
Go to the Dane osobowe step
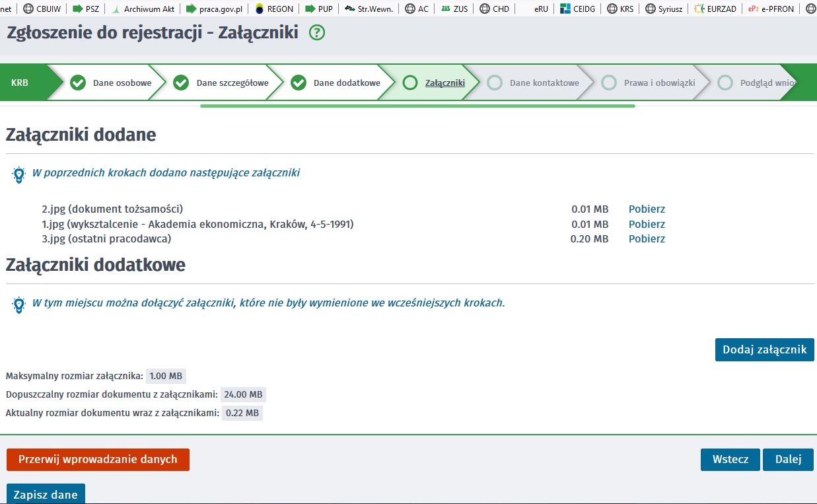click(x=111, y=83)
